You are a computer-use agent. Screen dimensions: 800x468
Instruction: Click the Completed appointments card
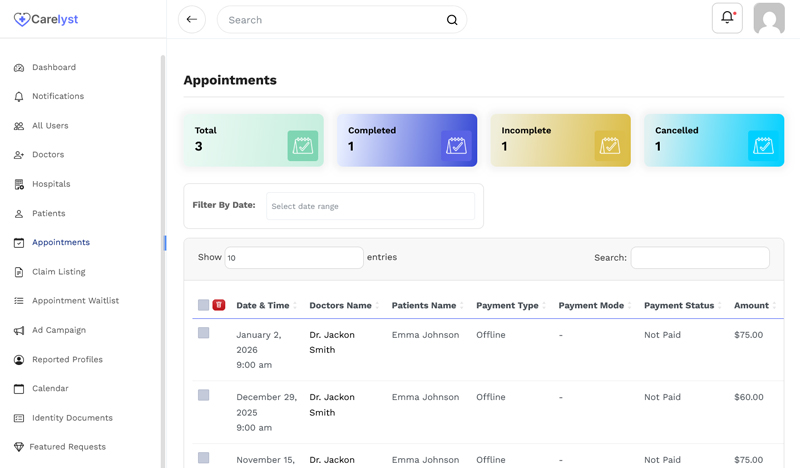407,140
